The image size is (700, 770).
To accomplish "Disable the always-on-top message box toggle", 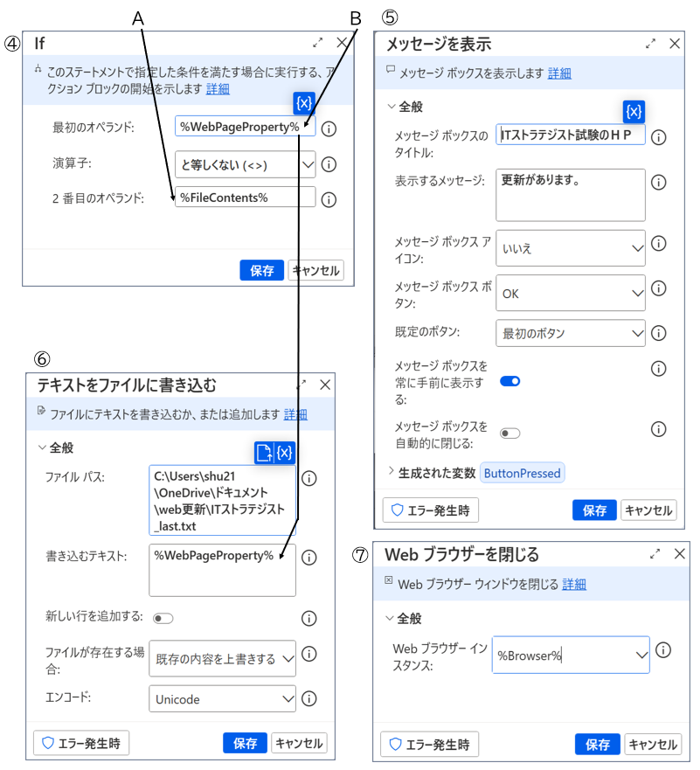I will point(510,381).
